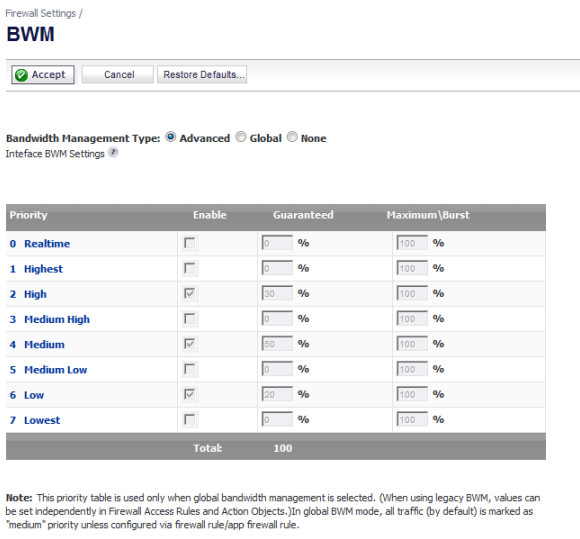Enable the Realtime priority checkbox
Viewport: 580px width, 539px height.
190,243
